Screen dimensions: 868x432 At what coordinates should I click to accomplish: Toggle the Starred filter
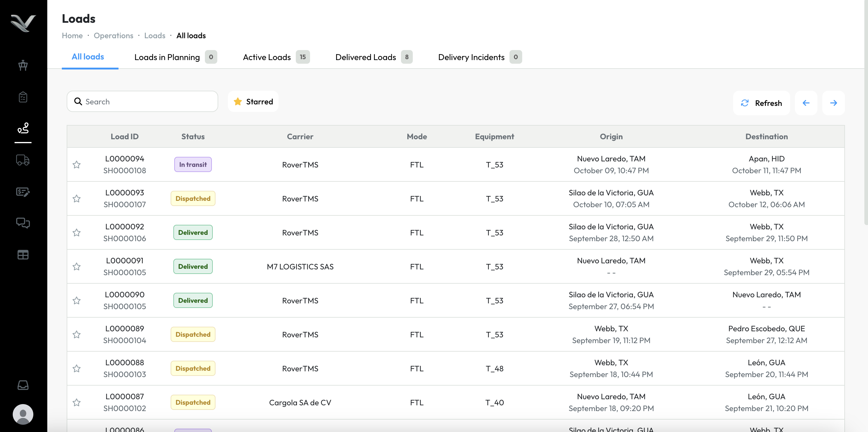253,102
